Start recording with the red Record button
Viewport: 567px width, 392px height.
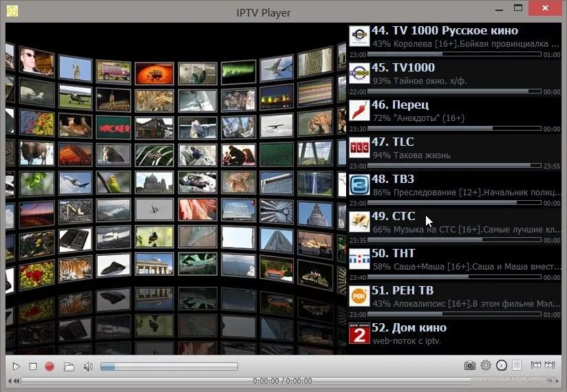[50, 367]
